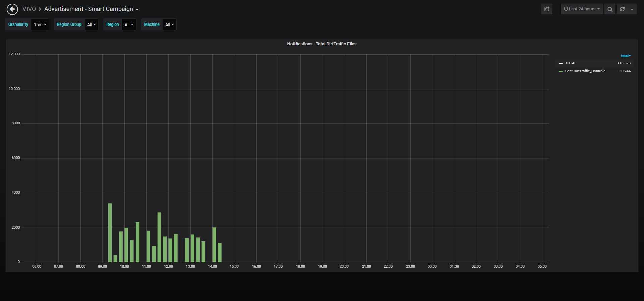644x301 pixels.
Task: Click the white TOTAL legend color swatch
Action: tap(561, 63)
